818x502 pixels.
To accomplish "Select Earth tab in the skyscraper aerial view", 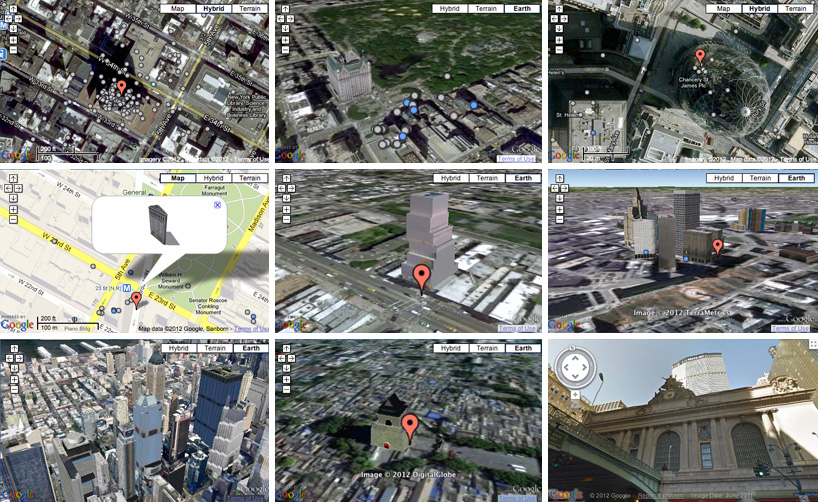I will coord(249,348).
